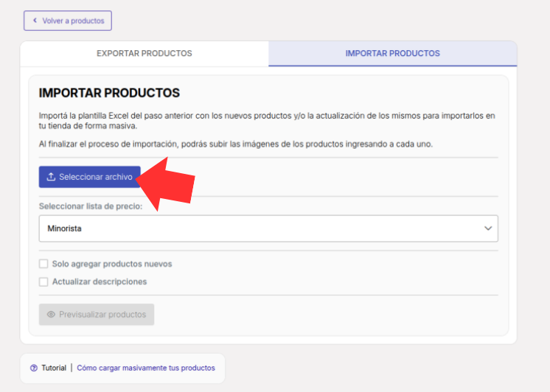Viewport: 550px width, 392px height.
Task: Open the Minorista price list selector
Action: point(268,228)
